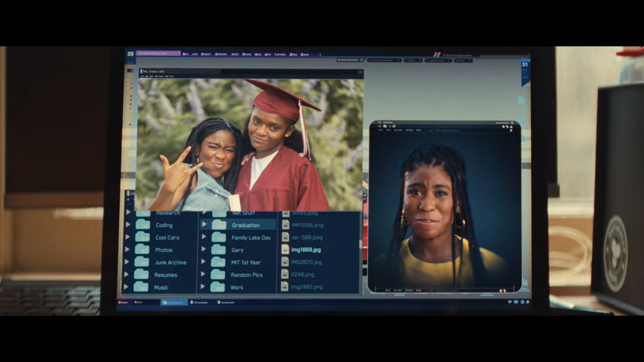Viewport: 644px width, 362px height.
Task: Click the chat bubble icon in taskbar
Action: (516, 302)
